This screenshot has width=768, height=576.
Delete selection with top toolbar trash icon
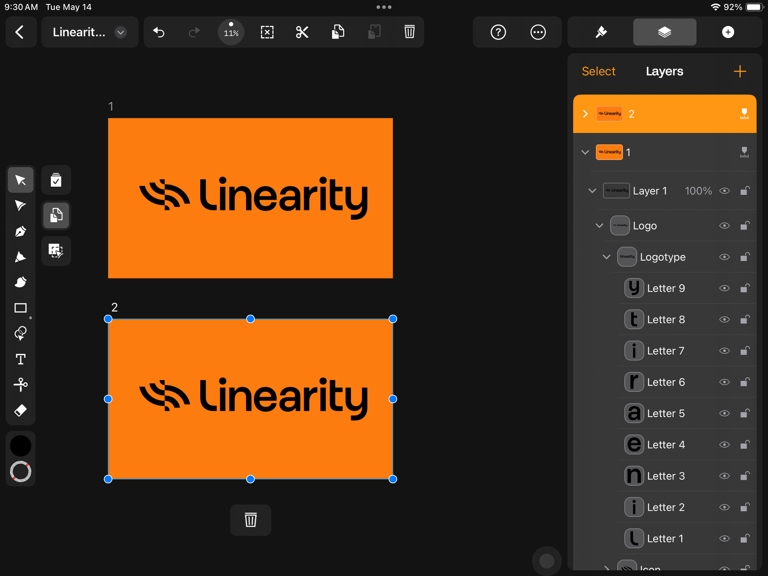tap(409, 32)
